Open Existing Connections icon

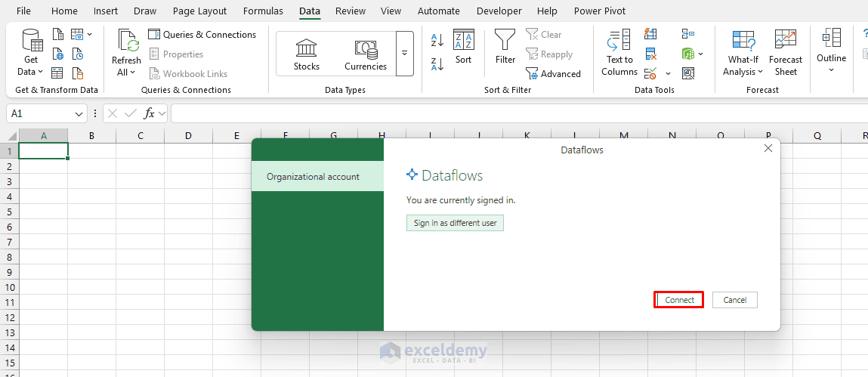(78, 73)
